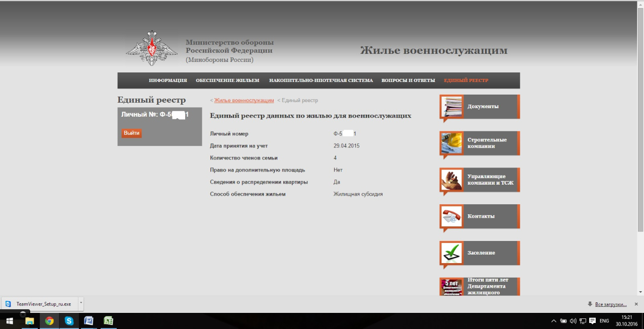Expand the TeamViewer download options arrow
This screenshot has height=329, width=644.
[81, 304]
